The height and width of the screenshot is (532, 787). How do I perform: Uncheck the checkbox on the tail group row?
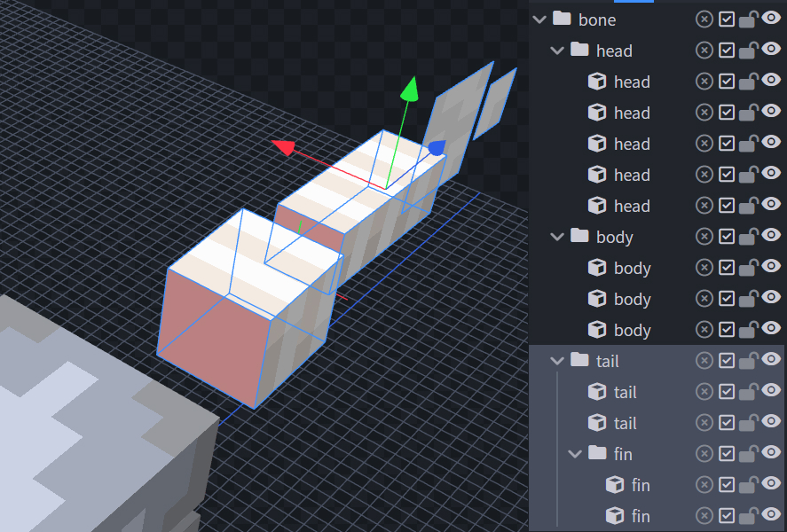point(727,361)
